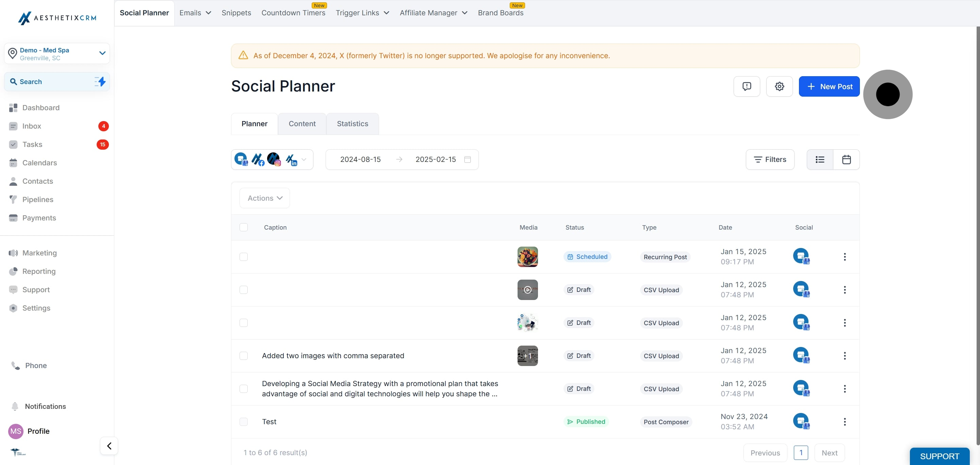
Task: Click the New Post button
Action: [x=829, y=86]
